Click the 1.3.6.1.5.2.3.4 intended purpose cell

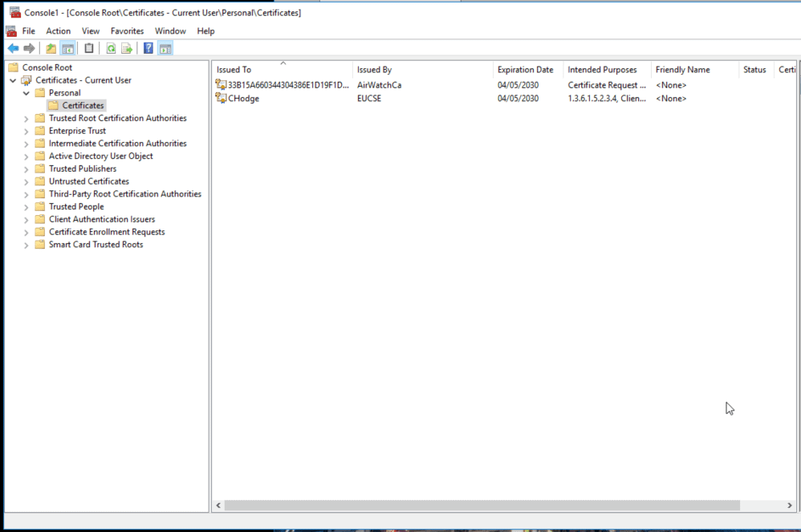pyautogui.click(x=607, y=98)
